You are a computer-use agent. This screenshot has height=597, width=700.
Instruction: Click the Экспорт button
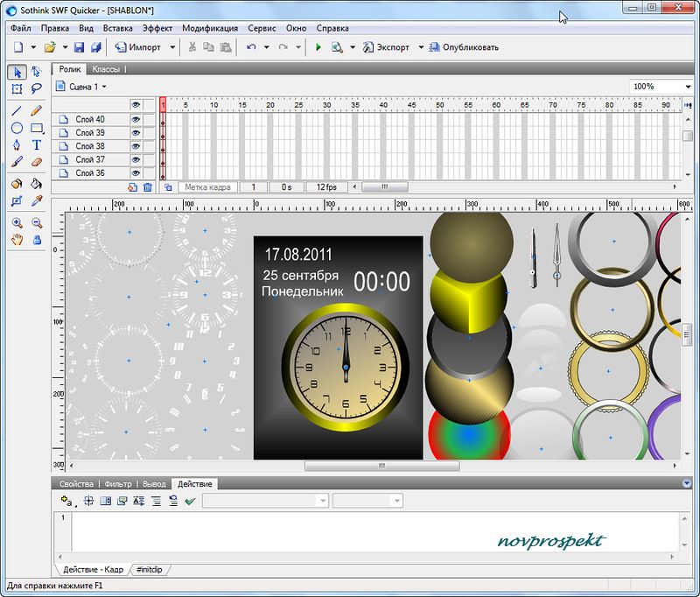click(386, 47)
